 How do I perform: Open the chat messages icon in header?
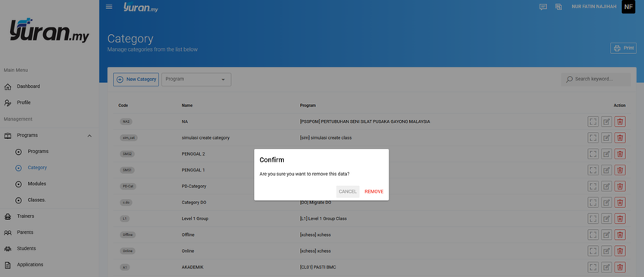pos(543,7)
